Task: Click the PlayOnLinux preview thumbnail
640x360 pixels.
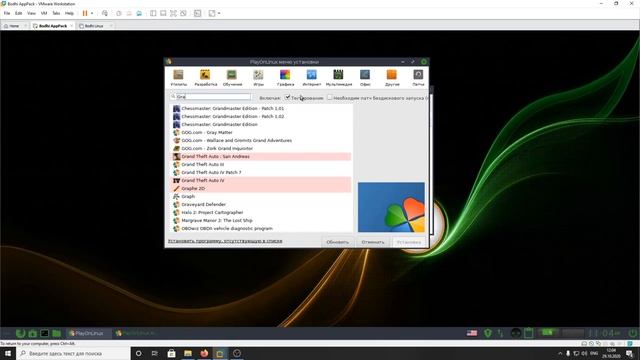Action: (391, 207)
